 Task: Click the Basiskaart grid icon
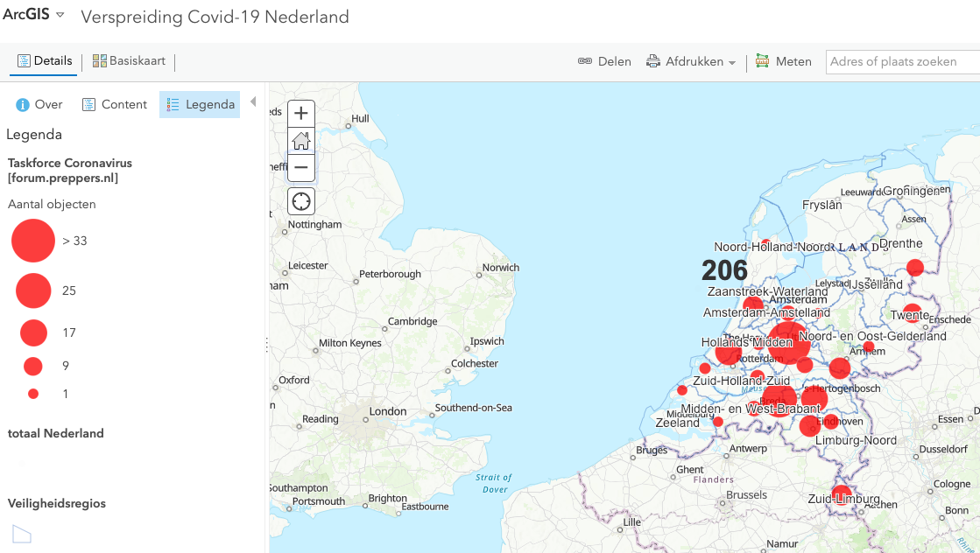(99, 60)
